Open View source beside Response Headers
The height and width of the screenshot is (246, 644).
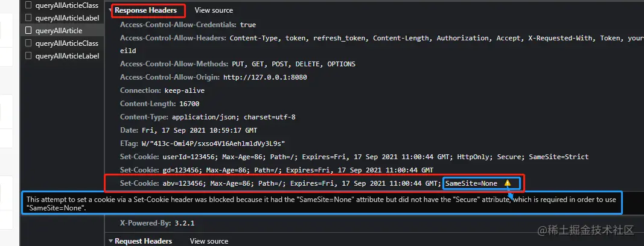(214, 10)
